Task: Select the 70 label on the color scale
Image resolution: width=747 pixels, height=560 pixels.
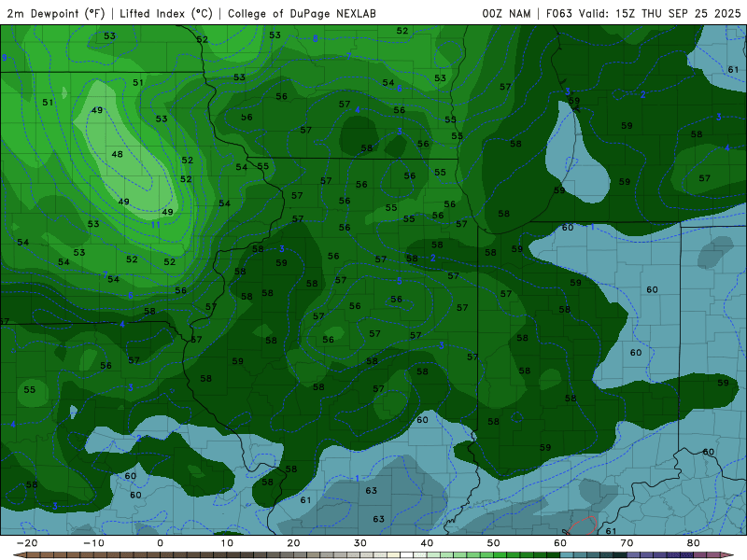Action: click(x=627, y=543)
